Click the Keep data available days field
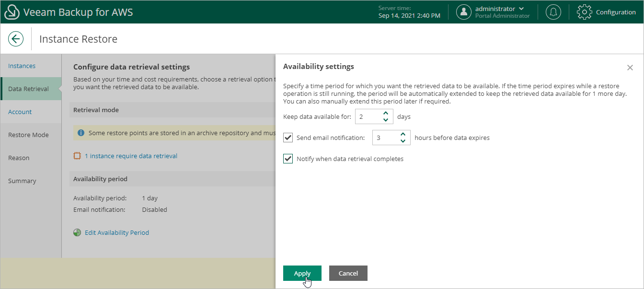 click(x=367, y=116)
